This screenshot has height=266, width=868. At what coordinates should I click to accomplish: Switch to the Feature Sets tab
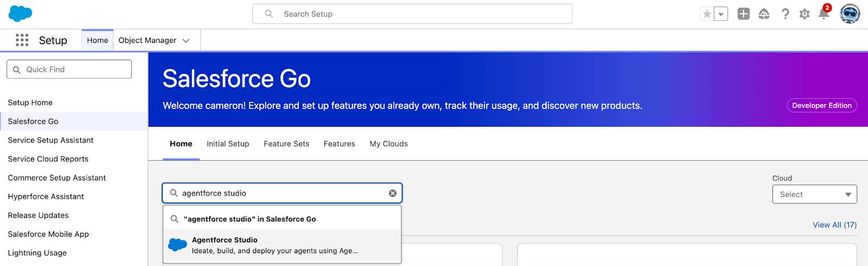286,144
